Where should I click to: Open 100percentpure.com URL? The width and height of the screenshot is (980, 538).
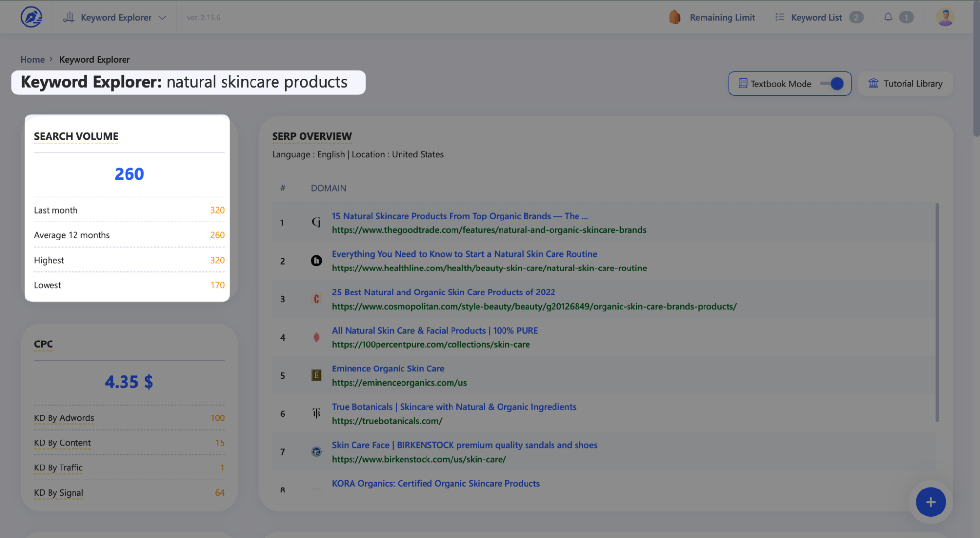coord(430,344)
